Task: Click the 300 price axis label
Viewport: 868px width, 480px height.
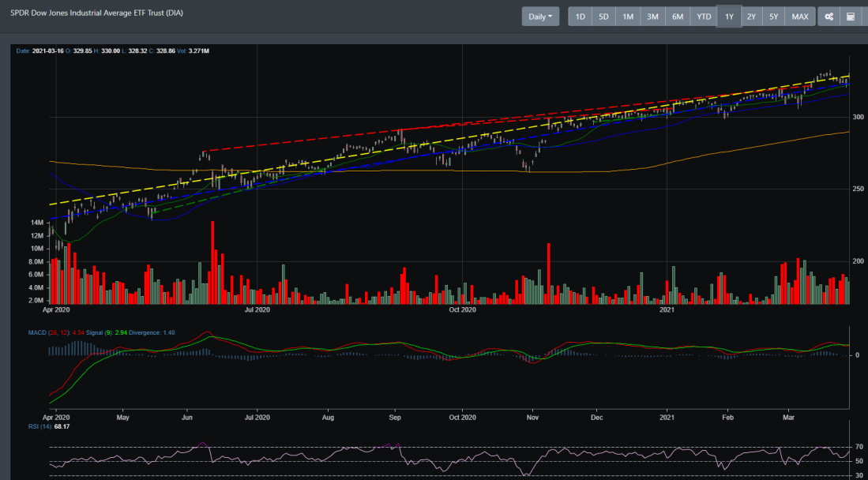Action: click(x=858, y=118)
